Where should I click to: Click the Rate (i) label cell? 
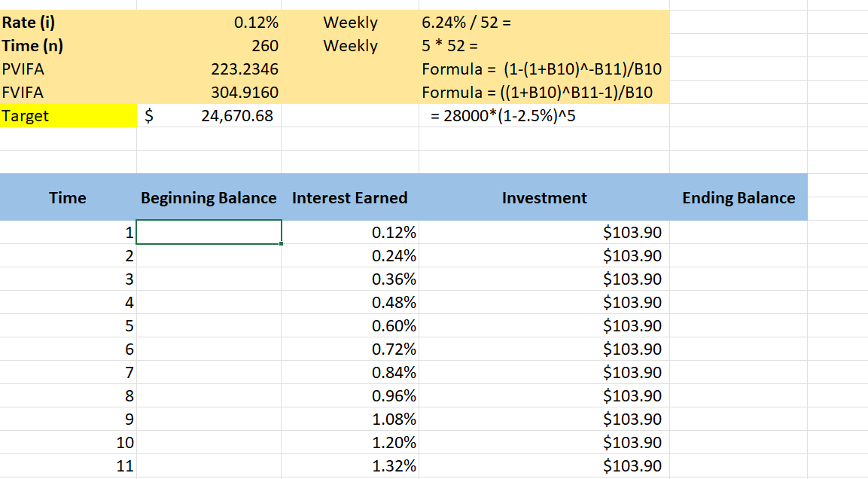(x=68, y=22)
